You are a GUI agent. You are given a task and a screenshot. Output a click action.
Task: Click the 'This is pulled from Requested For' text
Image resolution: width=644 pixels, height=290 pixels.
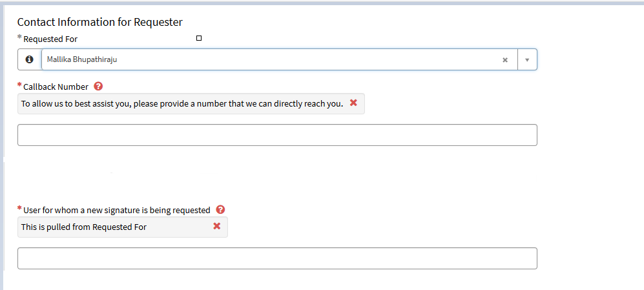click(x=84, y=227)
